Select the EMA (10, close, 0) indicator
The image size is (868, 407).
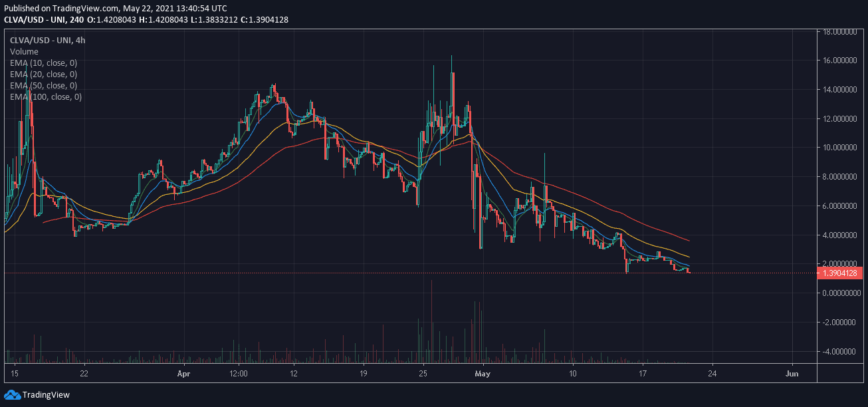pos(43,63)
